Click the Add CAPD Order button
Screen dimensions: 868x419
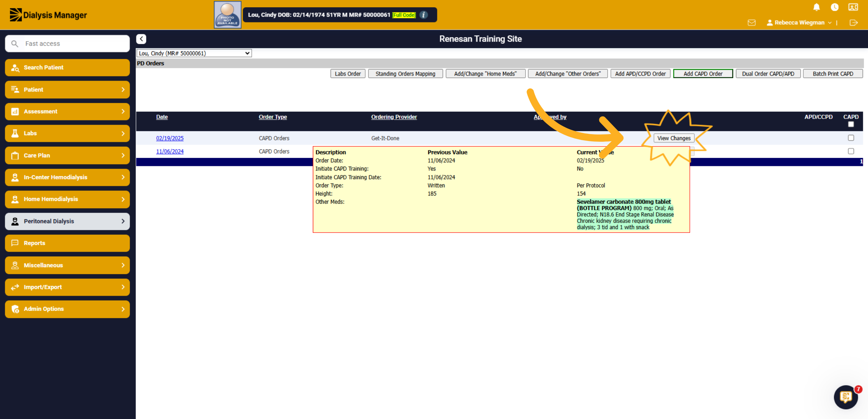click(x=703, y=74)
